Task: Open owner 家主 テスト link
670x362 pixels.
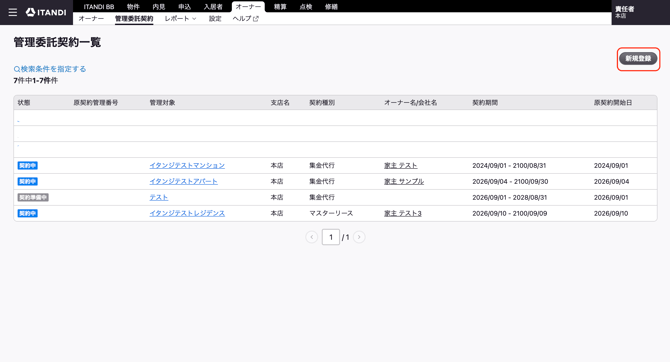Action: pyautogui.click(x=400, y=165)
